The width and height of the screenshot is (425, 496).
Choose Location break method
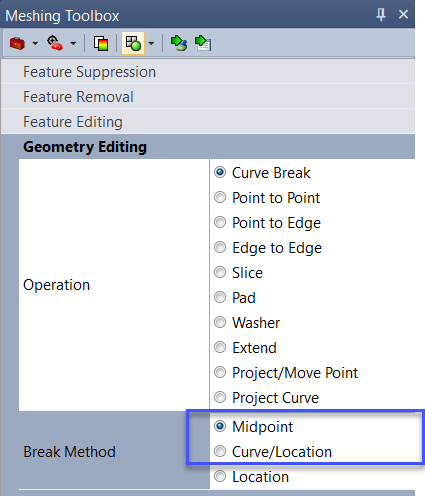[x=251, y=476]
